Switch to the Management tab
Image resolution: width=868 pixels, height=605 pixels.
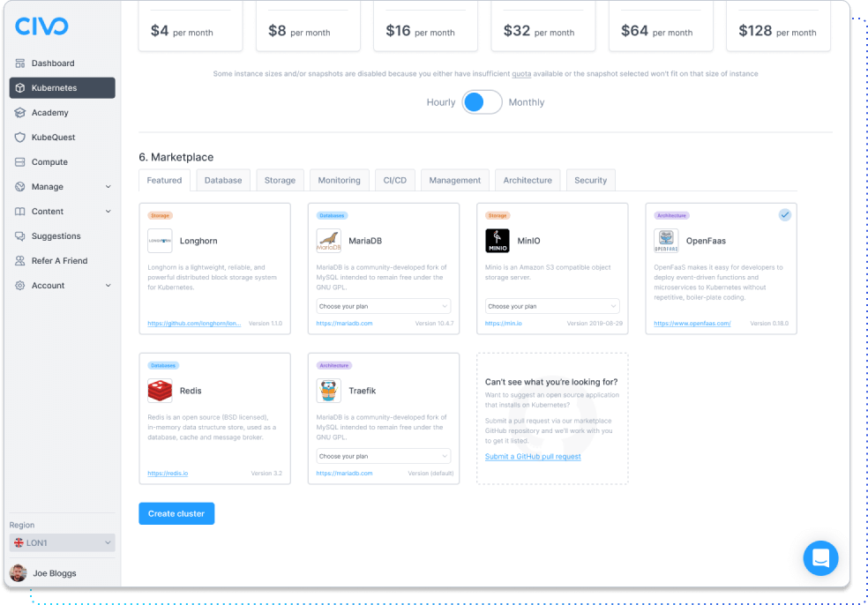point(455,181)
